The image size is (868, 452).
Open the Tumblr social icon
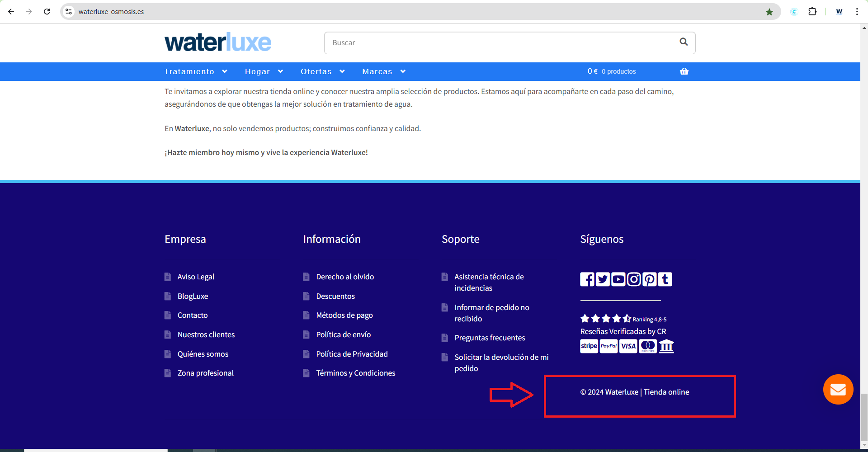click(x=665, y=279)
